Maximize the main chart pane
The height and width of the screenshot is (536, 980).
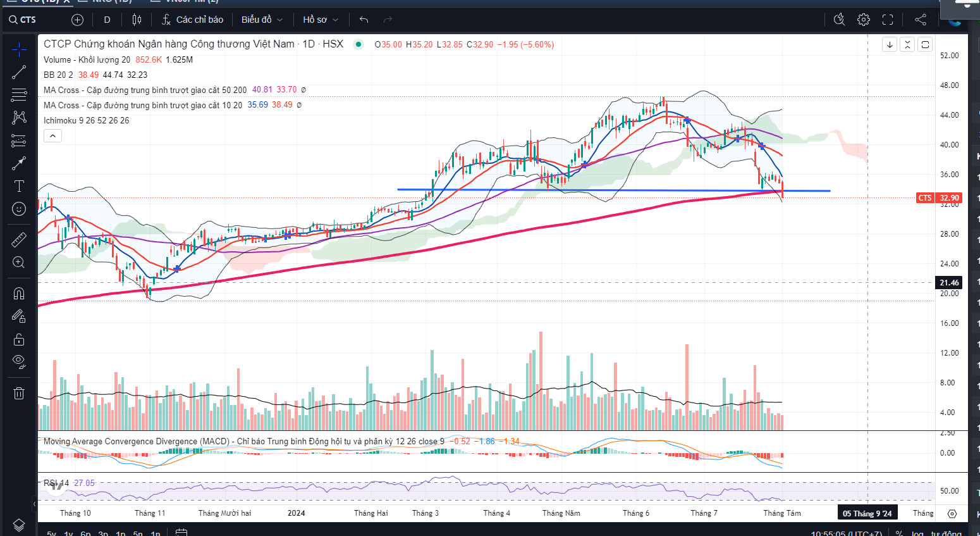point(925,44)
